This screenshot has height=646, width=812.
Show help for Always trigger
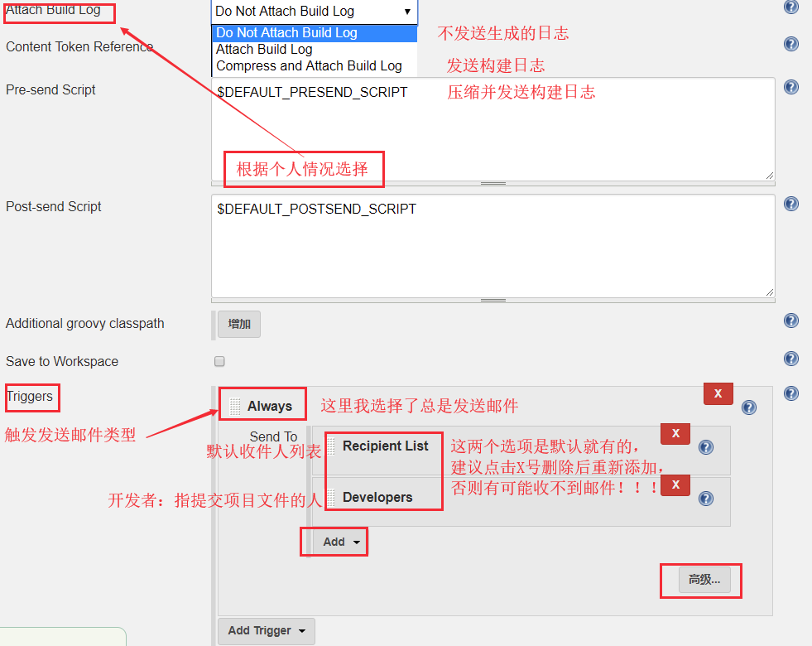click(749, 407)
